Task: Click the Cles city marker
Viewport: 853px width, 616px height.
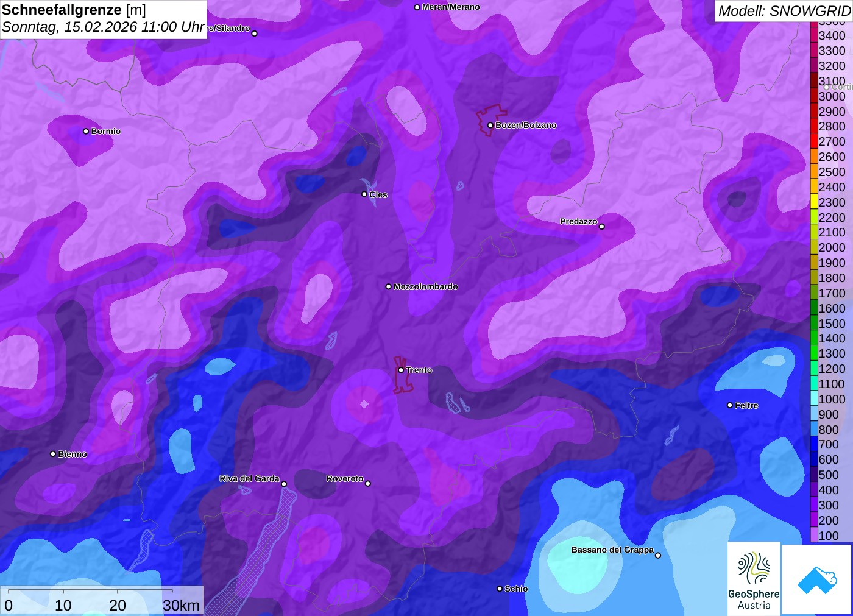Action: coord(364,194)
